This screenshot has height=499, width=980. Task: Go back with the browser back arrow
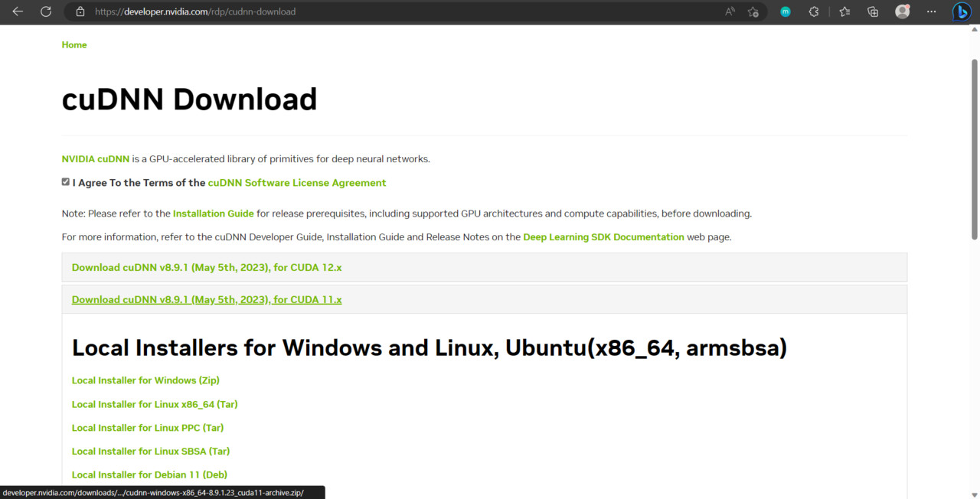click(x=18, y=11)
